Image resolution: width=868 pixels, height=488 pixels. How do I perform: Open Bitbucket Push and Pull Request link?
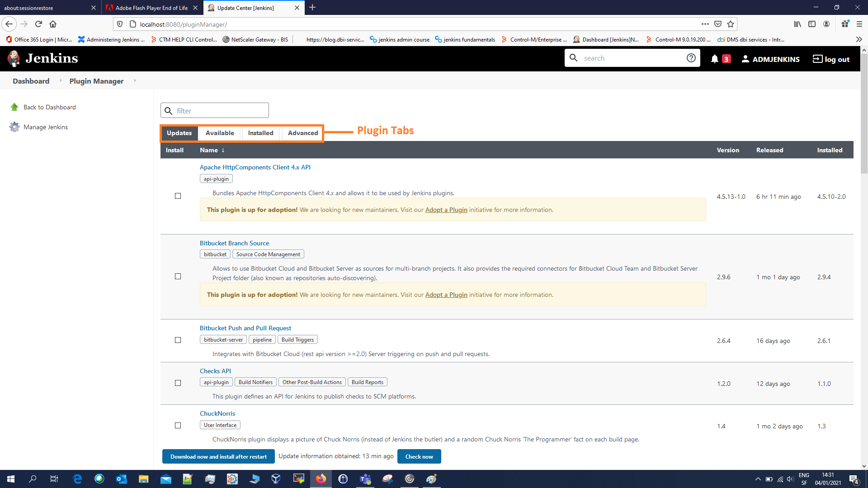coord(245,328)
